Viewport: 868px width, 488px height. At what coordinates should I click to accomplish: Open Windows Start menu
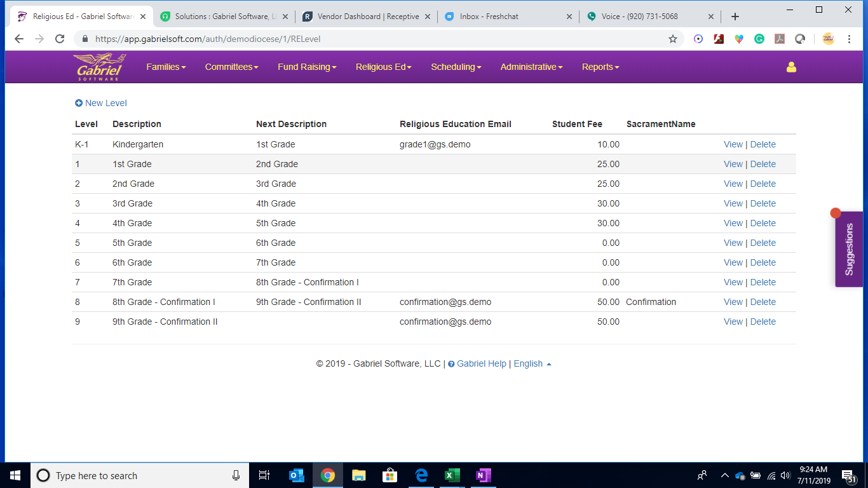click(15, 475)
